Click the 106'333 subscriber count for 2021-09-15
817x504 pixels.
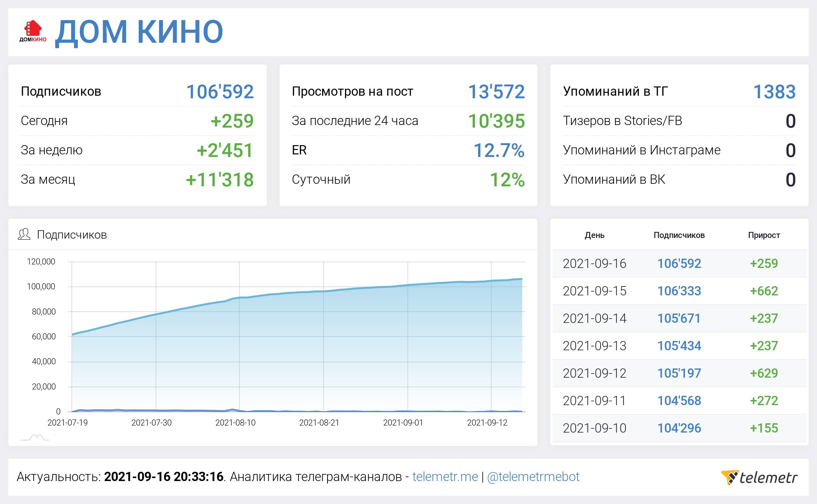pos(679,291)
